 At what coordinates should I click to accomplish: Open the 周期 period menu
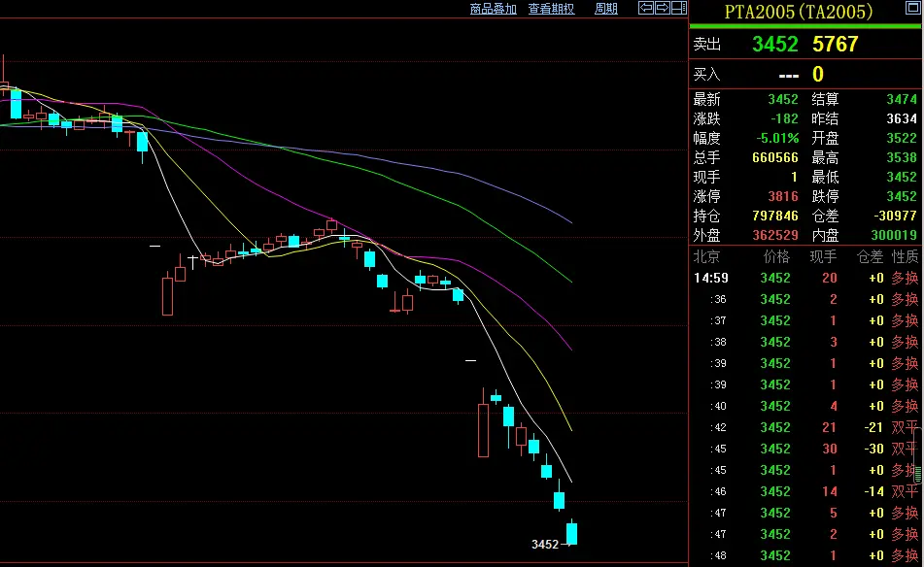(605, 9)
